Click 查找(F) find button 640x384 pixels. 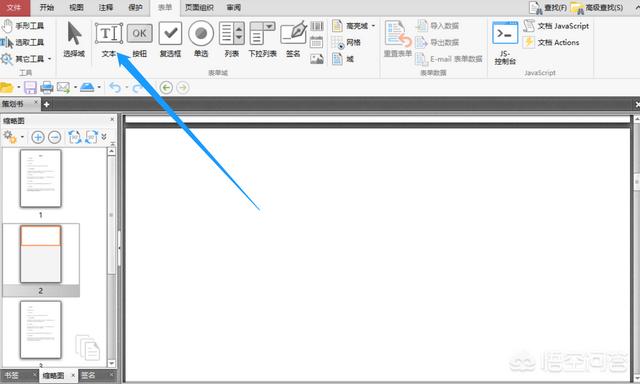click(x=548, y=7)
